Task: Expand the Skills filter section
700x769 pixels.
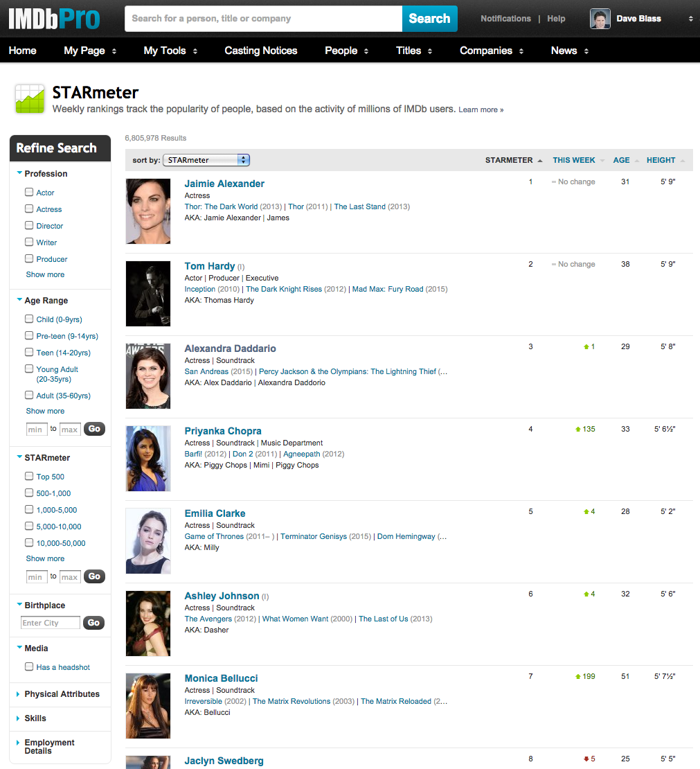Action: [x=19, y=718]
